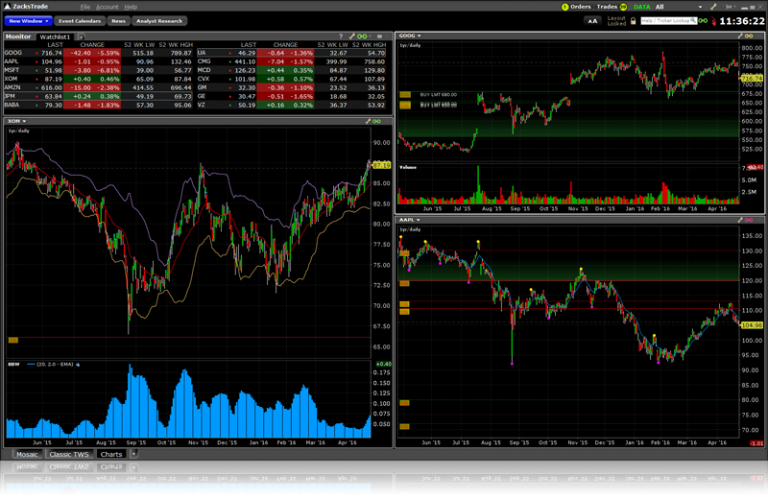768x500 pixels.
Task: Switch to the Charts tab
Action: (111, 454)
